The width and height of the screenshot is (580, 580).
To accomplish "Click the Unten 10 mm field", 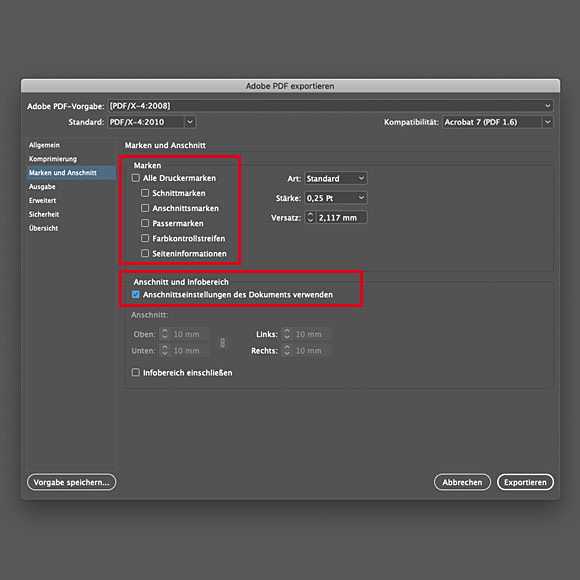I will click(x=190, y=350).
